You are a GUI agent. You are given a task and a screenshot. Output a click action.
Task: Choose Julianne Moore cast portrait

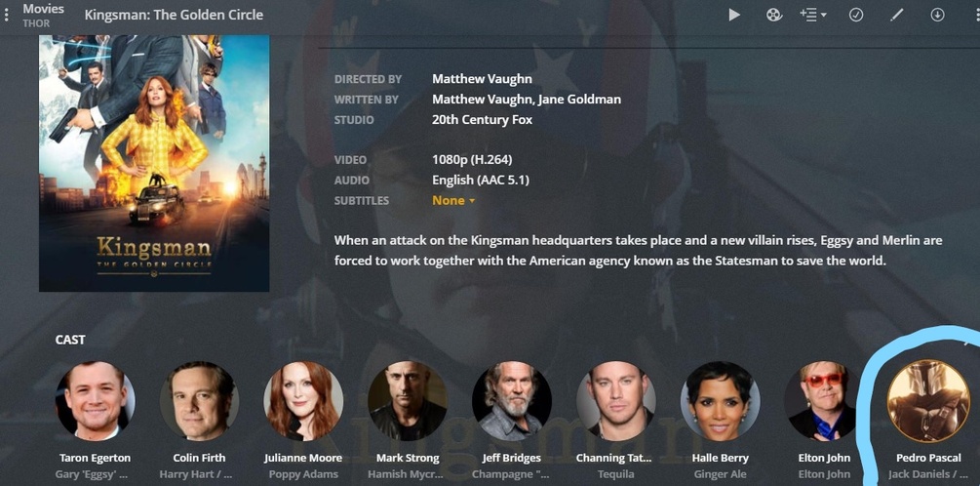pyautogui.click(x=303, y=401)
